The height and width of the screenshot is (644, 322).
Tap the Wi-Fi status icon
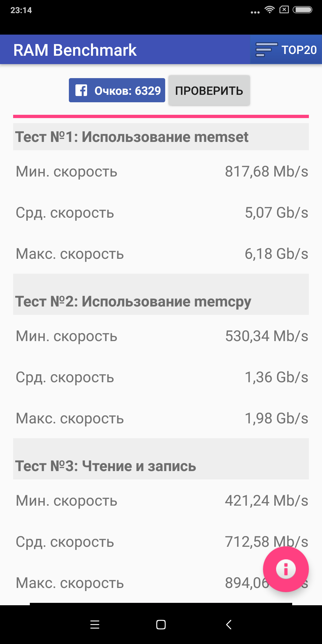(270, 10)
